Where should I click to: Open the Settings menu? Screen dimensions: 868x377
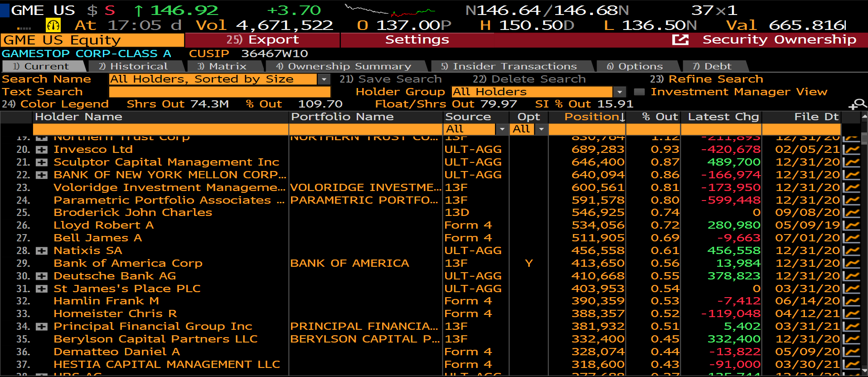click(x=417, y=40)
